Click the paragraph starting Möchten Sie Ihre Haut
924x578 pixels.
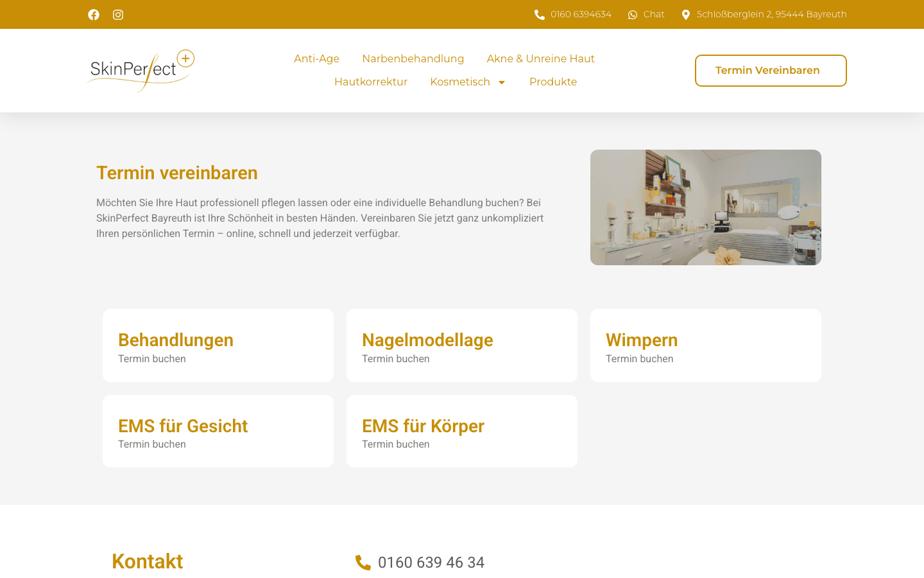(x=320, y=218)
